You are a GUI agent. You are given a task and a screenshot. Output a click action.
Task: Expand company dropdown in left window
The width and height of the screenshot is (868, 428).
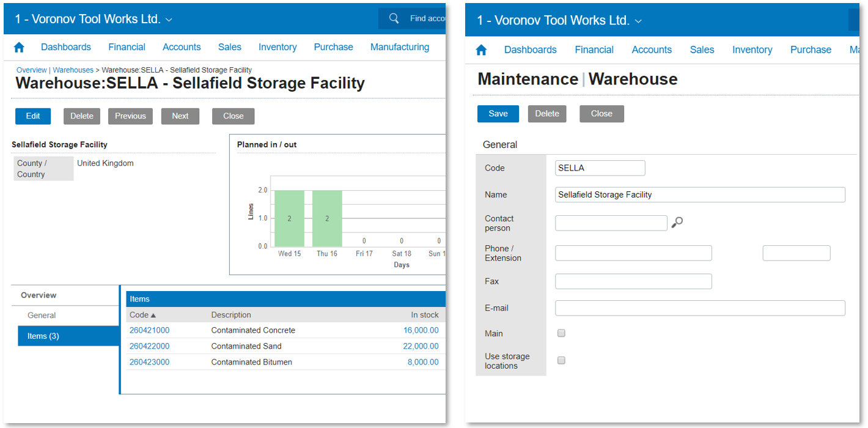click(169, 20)
